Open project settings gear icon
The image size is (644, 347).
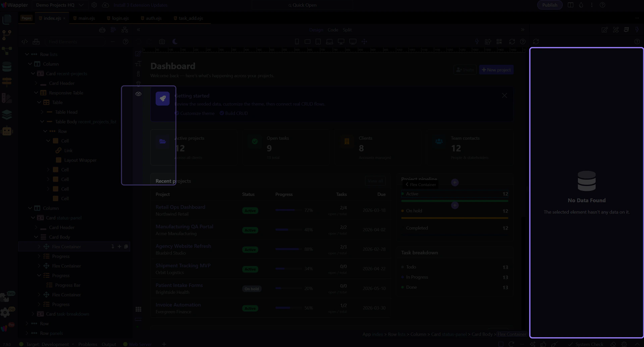pos(94,5)
